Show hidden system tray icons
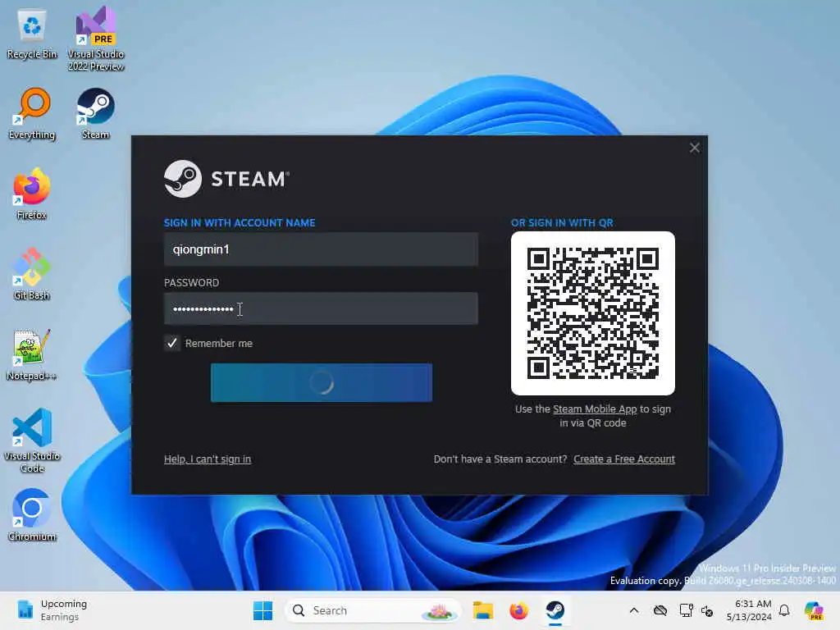 tap(634, 610)
